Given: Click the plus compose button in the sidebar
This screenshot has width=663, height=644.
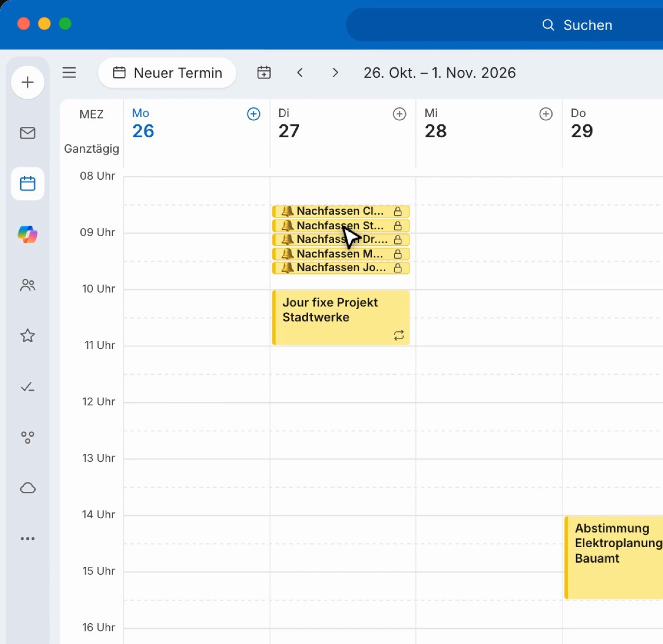Looking at the screenshot, I should (27, 82).
